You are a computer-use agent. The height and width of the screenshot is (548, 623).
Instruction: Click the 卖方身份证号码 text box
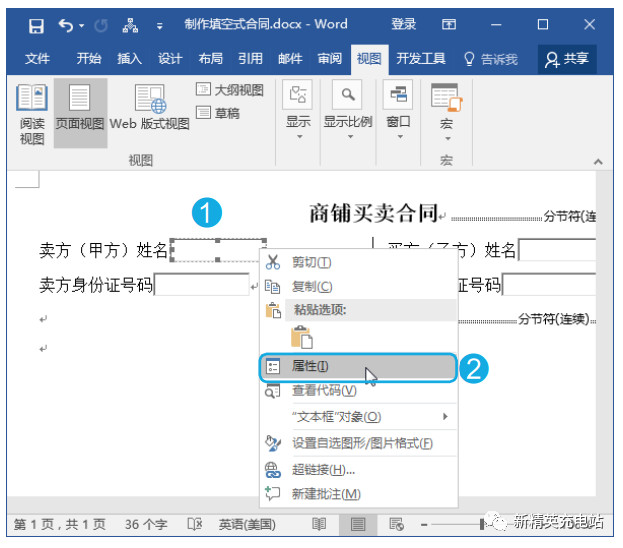pyautogui.click(x=202, y=284)
